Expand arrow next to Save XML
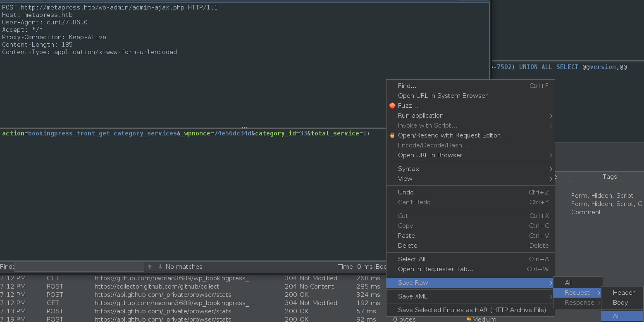This screenshot has height=322, width=644. tap(551, 296)
